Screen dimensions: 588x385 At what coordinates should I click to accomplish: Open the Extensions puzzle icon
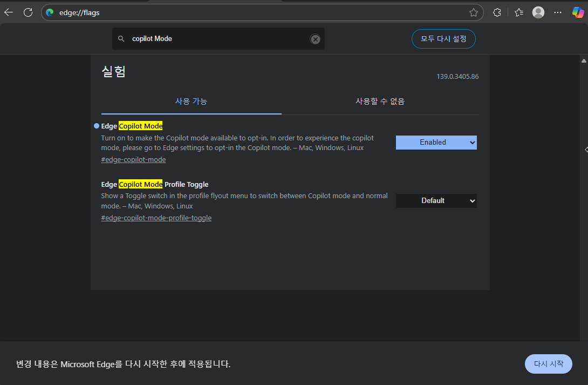(497, 12)
